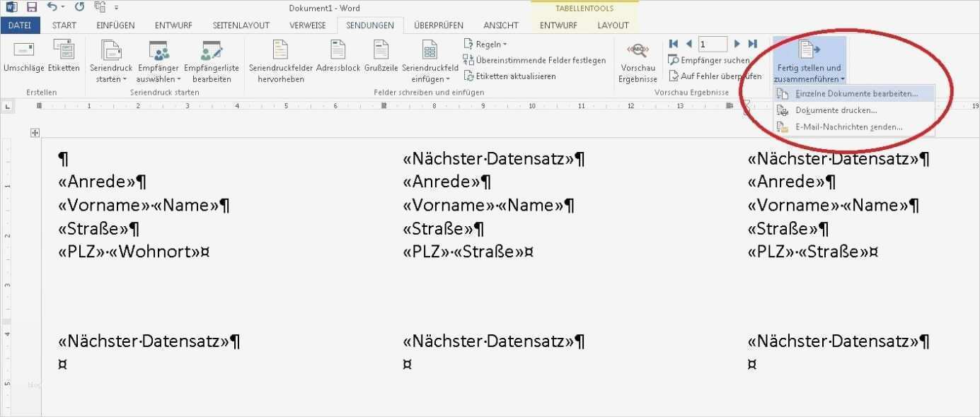Click Etiketten aktualisieren to update labels
This screenshot has height=417, width=980.
[x=509, y=76]
